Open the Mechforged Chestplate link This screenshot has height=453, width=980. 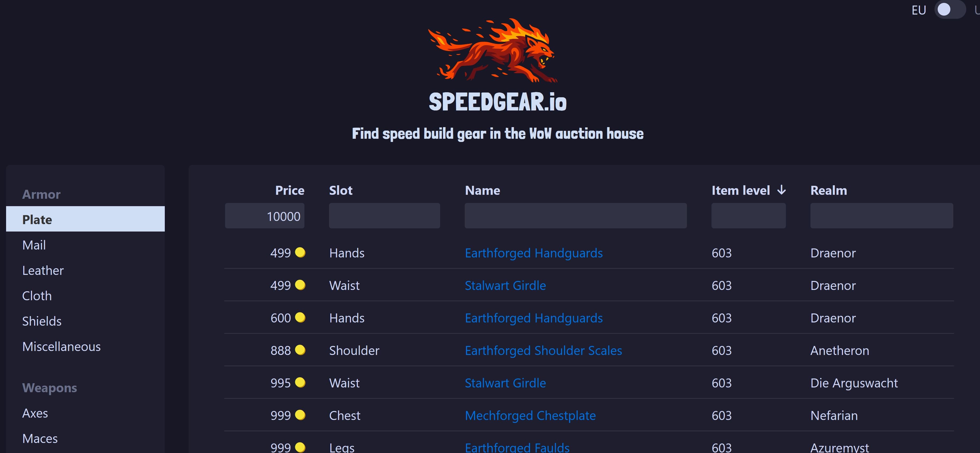coord(530,415)
